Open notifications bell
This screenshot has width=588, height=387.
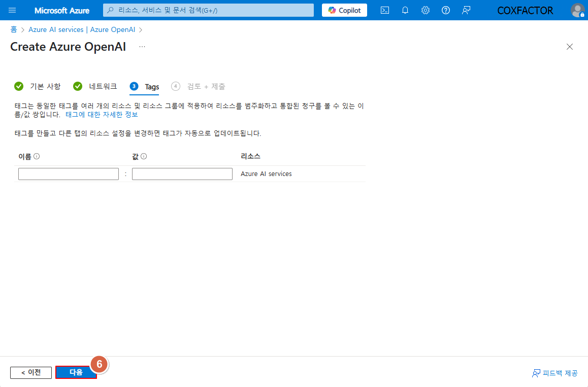point(405,10)
